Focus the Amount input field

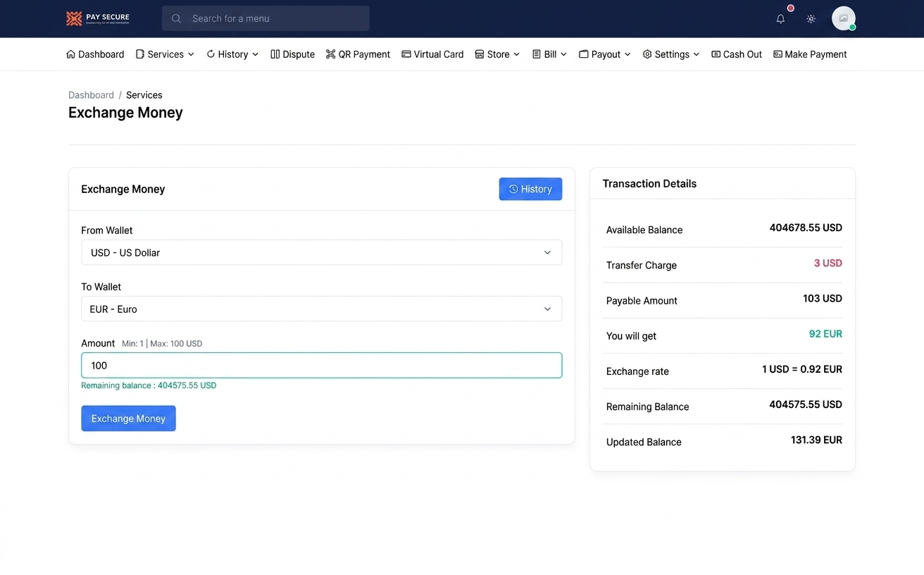pos(322,365)
